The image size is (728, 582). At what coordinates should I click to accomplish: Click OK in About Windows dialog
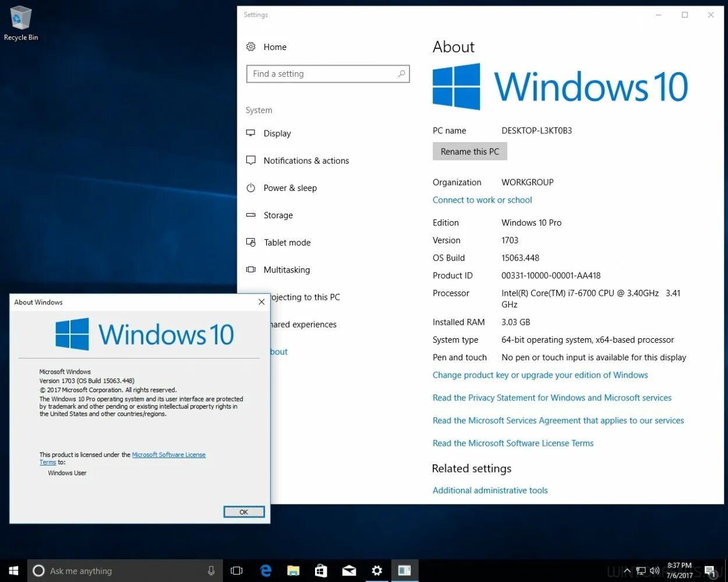click(244, 512)
